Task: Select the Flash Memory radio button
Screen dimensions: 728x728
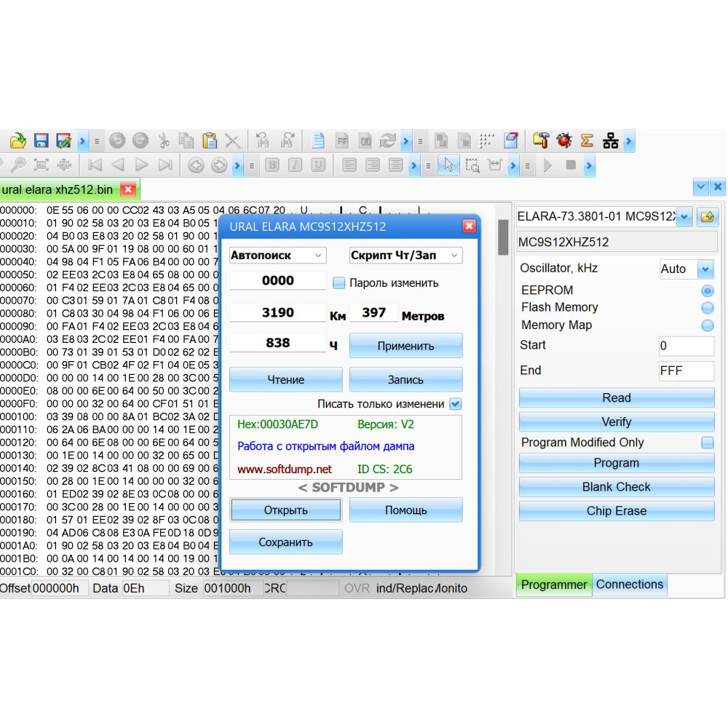Action: tap(708, 308)
